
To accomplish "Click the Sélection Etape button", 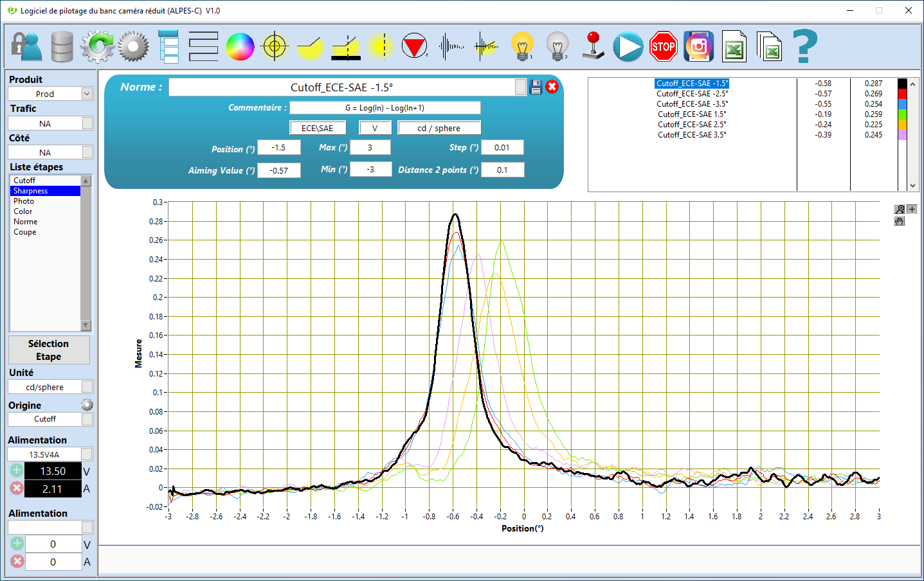I will tap(49, 350).
